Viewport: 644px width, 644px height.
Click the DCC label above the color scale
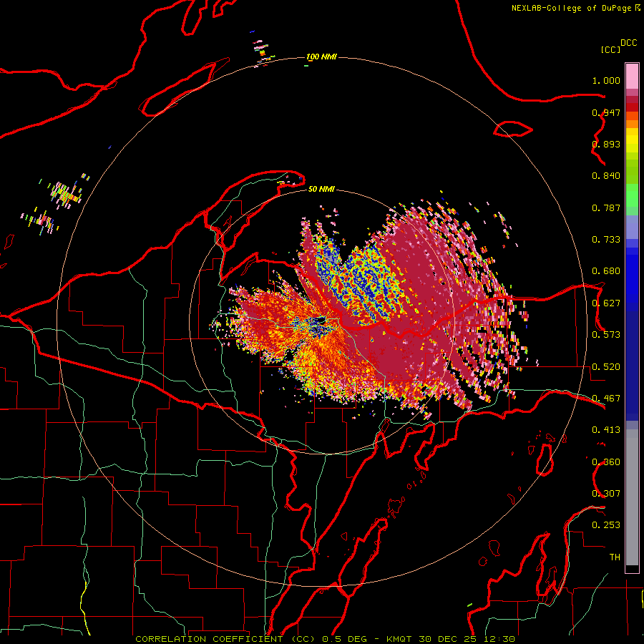pos(629,43)
